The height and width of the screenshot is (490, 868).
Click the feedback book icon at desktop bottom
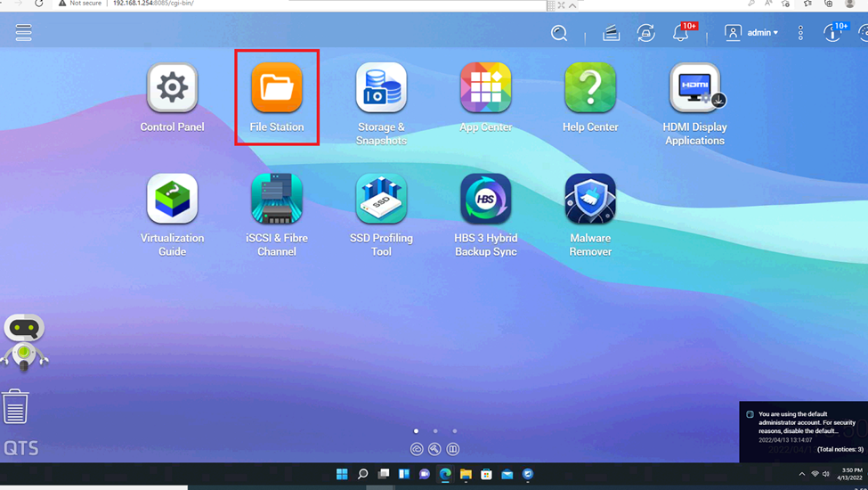tap(453, 449)
